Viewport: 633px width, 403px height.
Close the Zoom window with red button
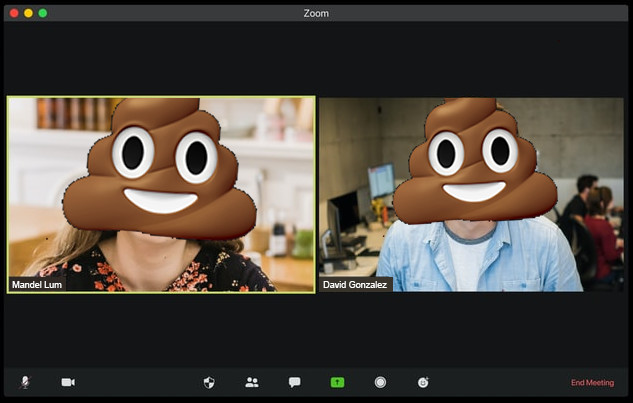14,13
